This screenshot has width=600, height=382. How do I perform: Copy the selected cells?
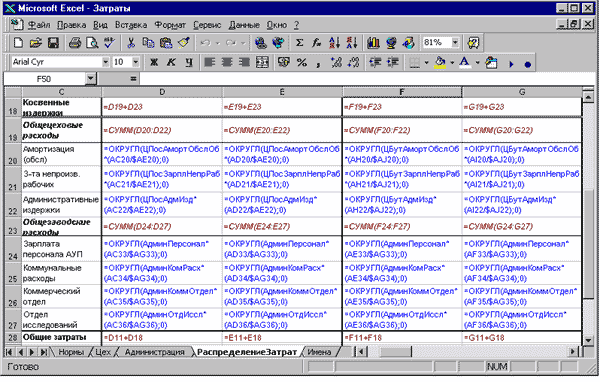pos(148,42)
